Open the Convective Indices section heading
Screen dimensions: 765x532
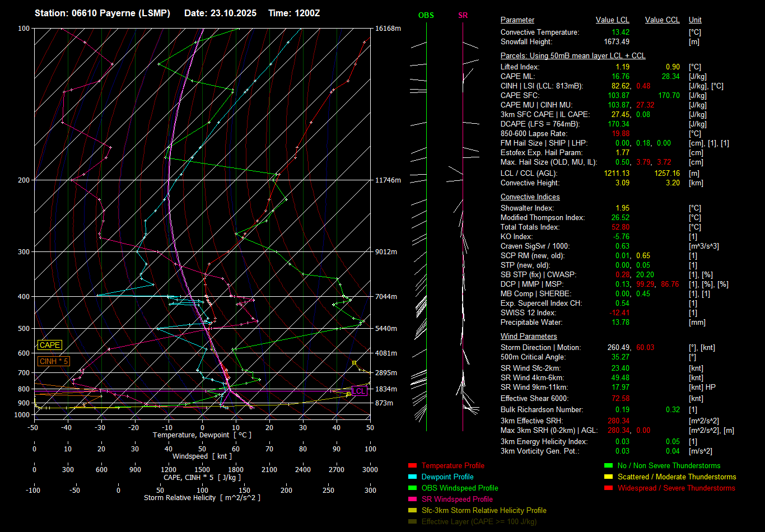(530, 197)
